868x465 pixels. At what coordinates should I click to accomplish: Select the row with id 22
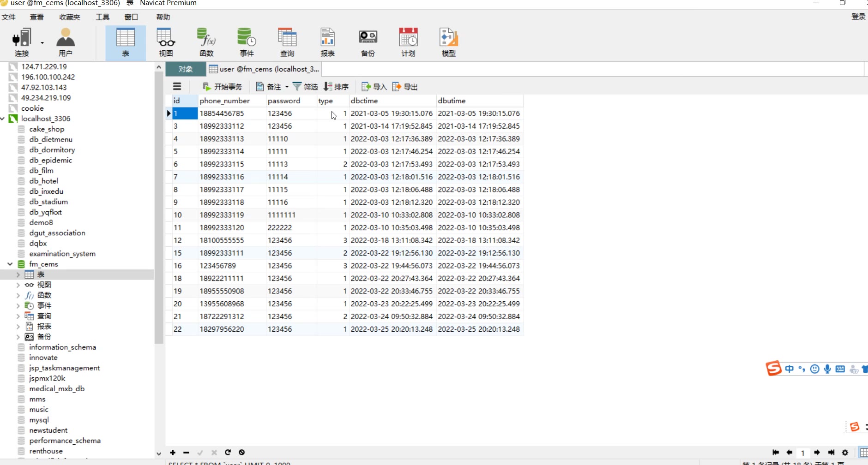pyautogui.click(x=344, y=329)
